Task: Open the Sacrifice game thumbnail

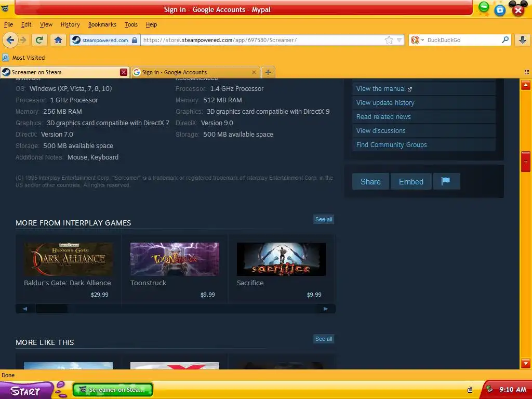Action: (x=281, y=259)
